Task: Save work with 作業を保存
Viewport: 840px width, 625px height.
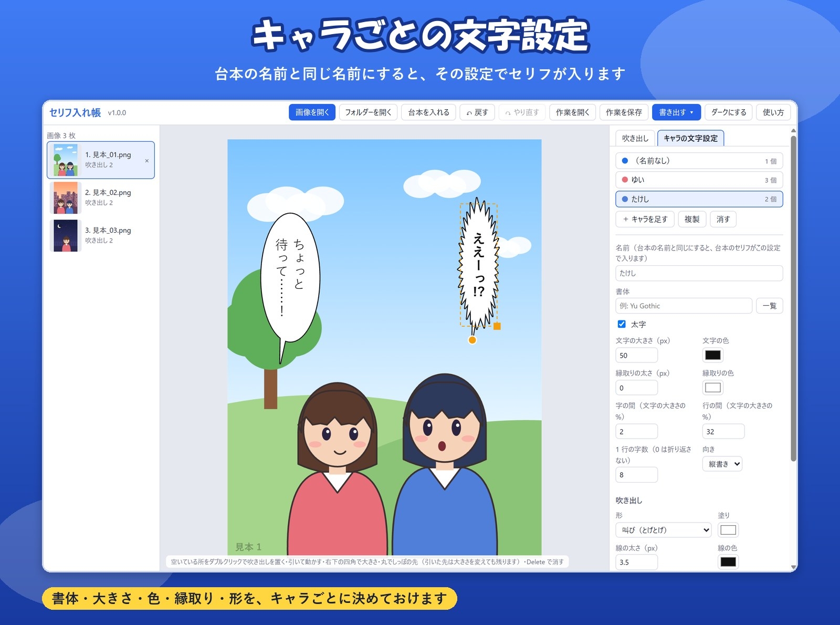Action: pos(624,112)
